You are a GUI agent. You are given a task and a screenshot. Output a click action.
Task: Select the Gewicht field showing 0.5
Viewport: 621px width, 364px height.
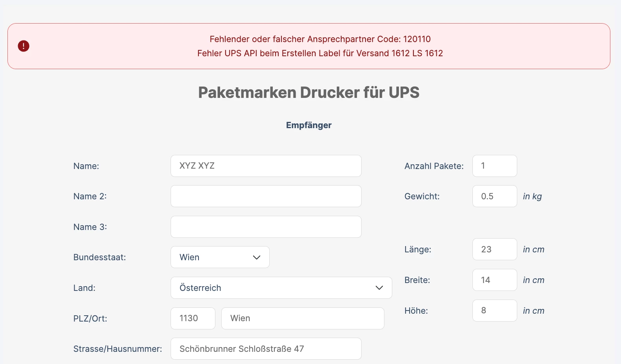[x=495, y=196]
